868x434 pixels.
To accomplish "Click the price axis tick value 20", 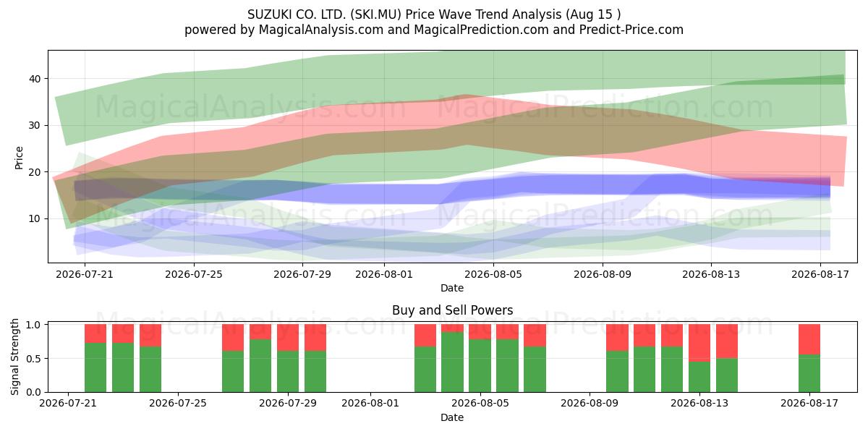I will point(37,172).
